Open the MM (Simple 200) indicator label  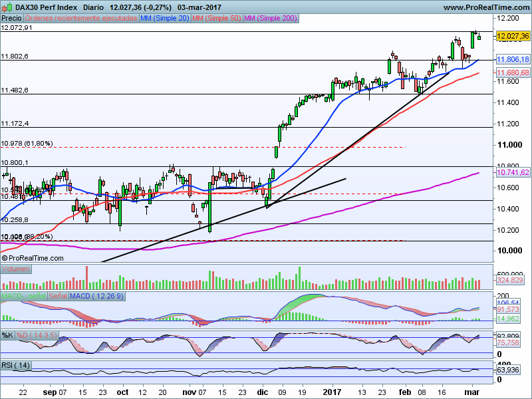coord(271,19)
